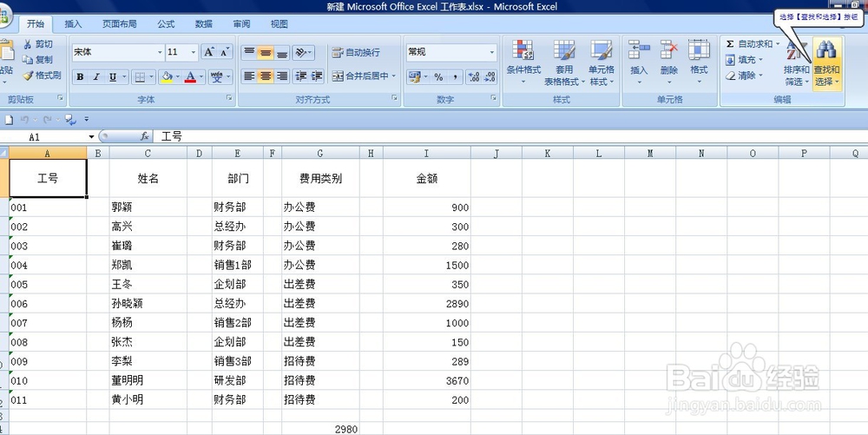
Task: Open Customize Quick Access Toolbar arrow
Action: coord(86,120)
